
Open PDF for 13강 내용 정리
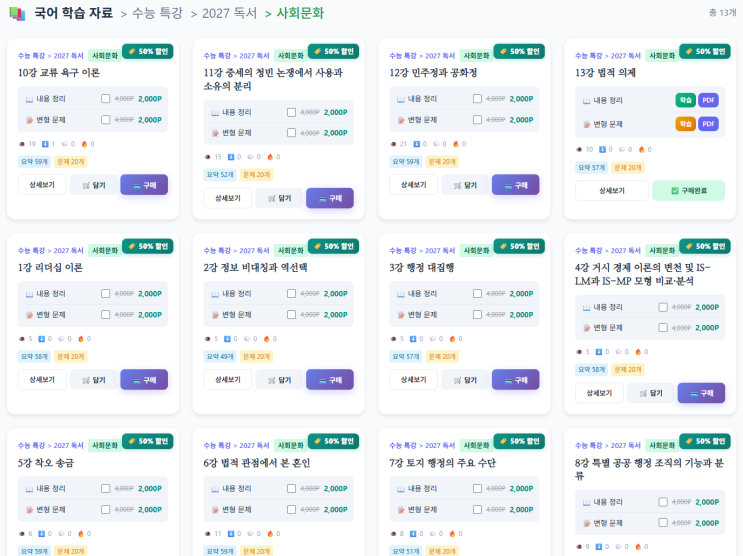pos(708,100)
